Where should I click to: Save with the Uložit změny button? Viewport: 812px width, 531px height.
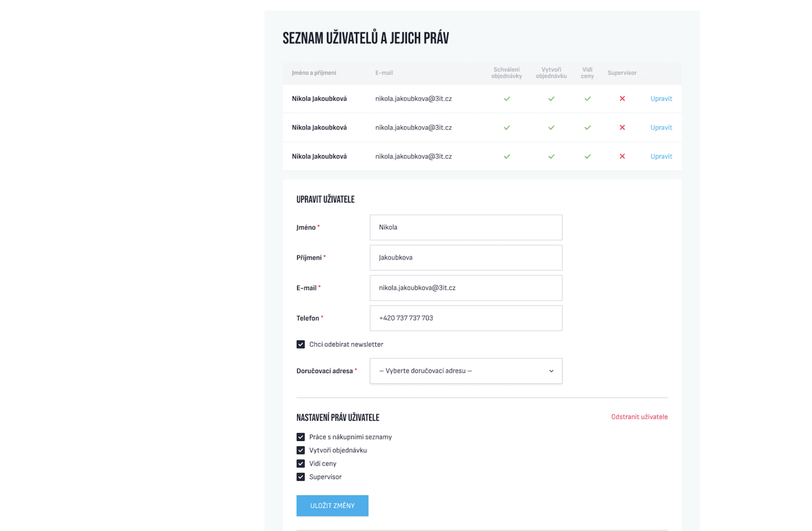[332, 506]
